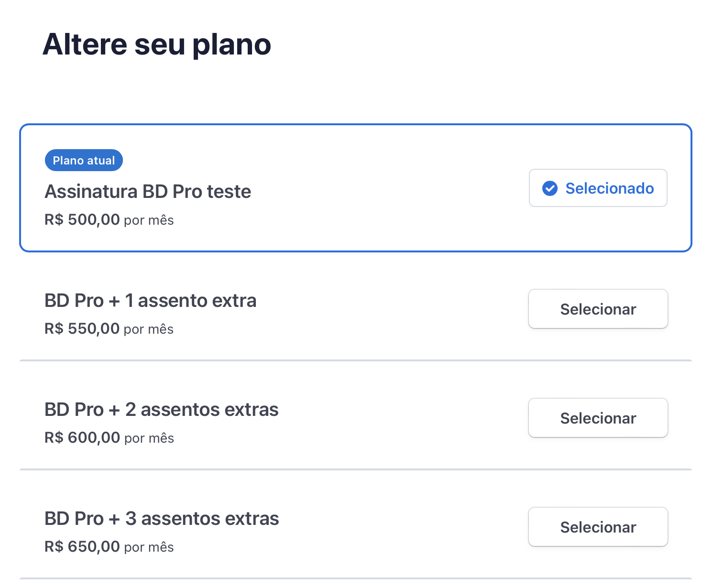Click the R$ 500,00 price

[82, 220]
